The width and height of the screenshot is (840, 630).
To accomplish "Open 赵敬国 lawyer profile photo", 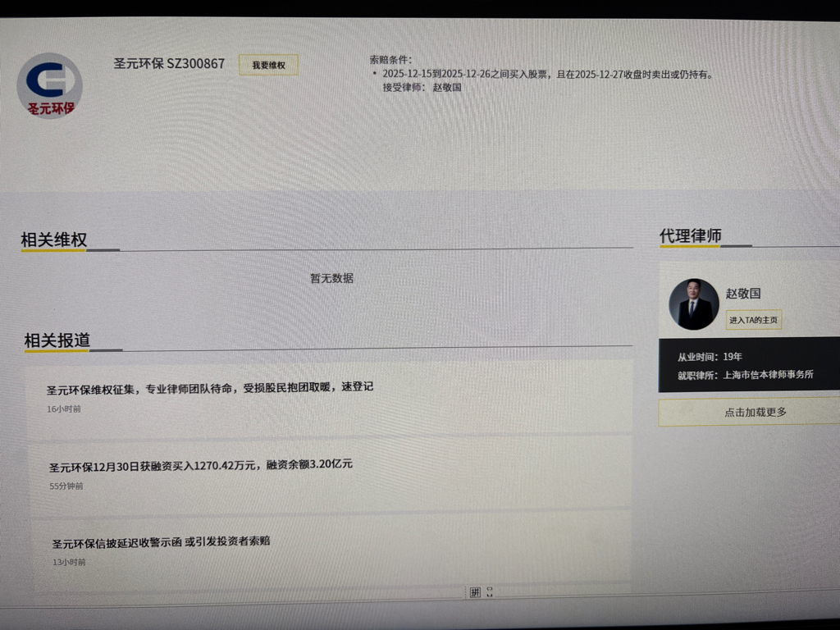I will [694, 304].
